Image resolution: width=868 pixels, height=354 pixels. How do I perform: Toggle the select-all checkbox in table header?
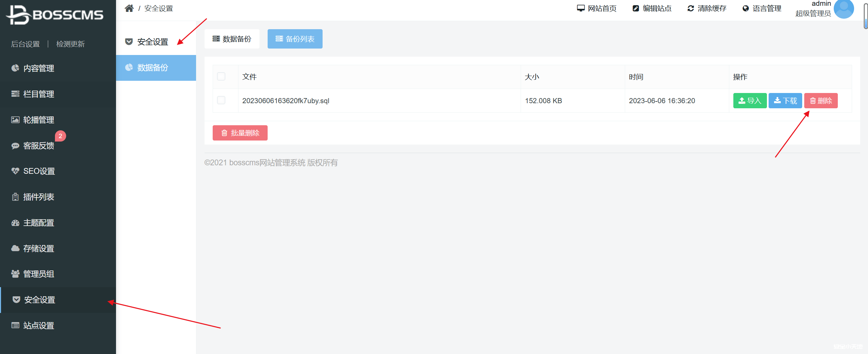[221, 76]
